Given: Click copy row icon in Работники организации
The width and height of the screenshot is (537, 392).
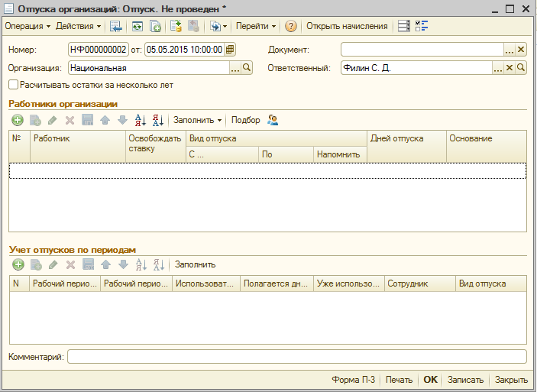Looking at the screenshot, I should point(35,120).
